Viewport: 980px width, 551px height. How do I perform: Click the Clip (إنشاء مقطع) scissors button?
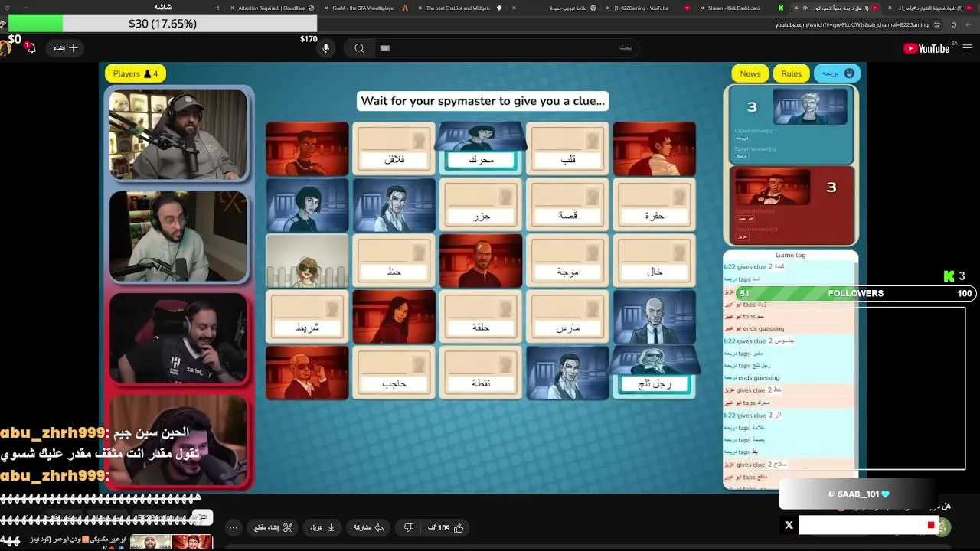pos(273,527)
